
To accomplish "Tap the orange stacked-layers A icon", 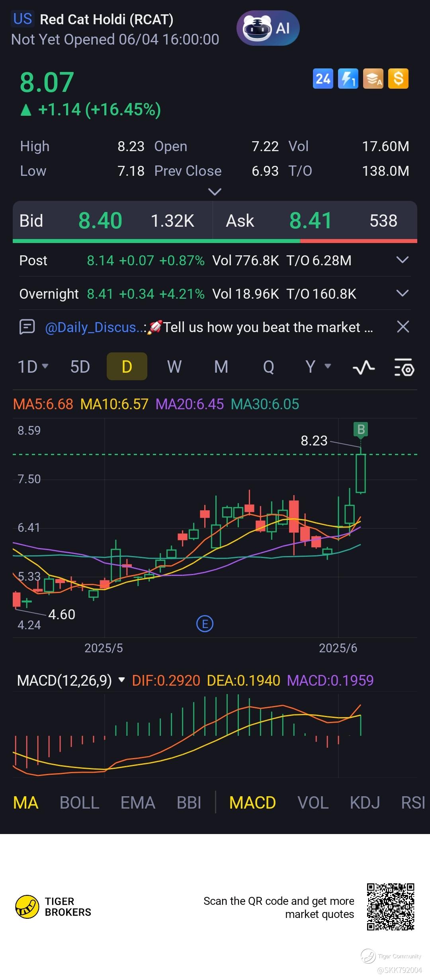I will coord(373,79).
